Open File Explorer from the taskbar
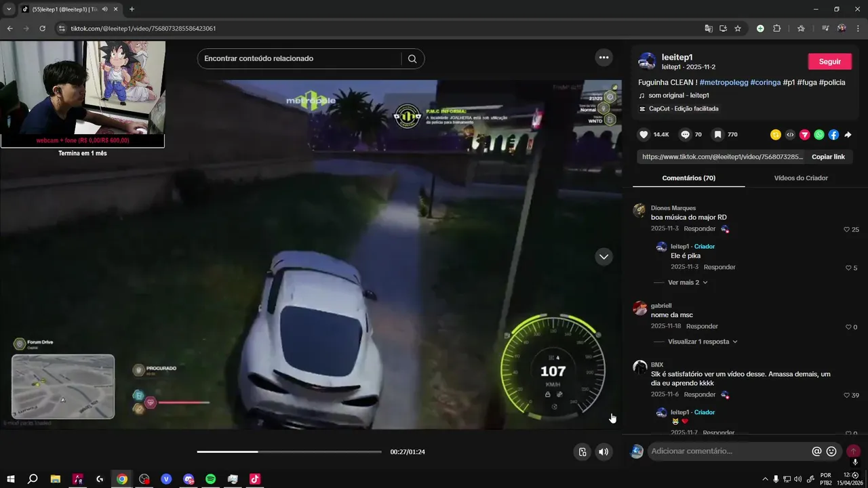Screen dimensions: 868x488 click(56, 479)
